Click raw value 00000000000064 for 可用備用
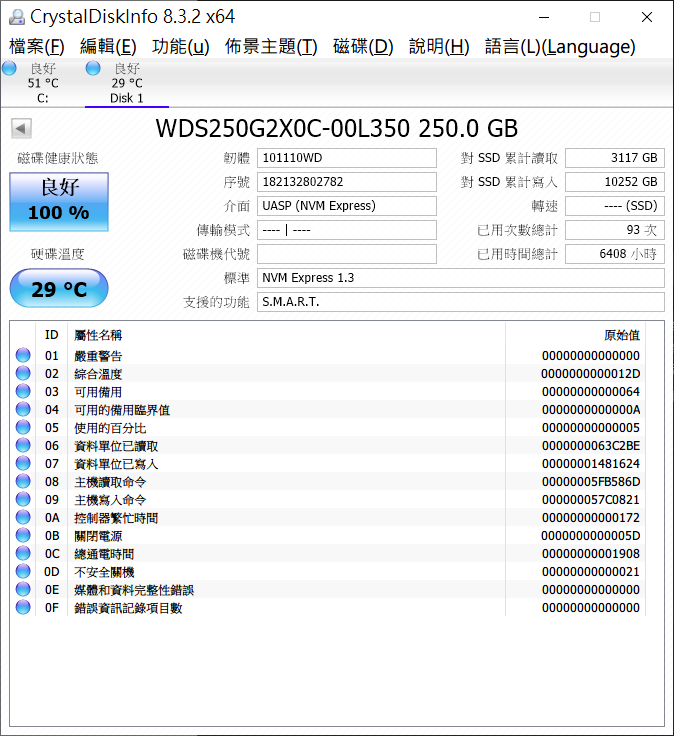The width and height of the screenshot is (674, 736). tap(590, 391)
